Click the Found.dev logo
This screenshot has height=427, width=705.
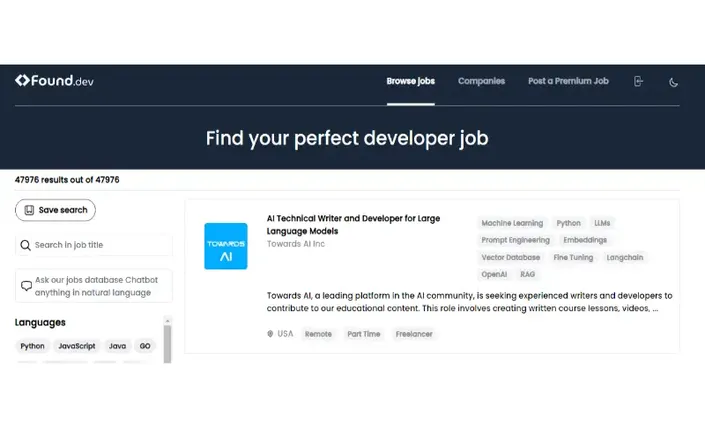pos(54,81)
